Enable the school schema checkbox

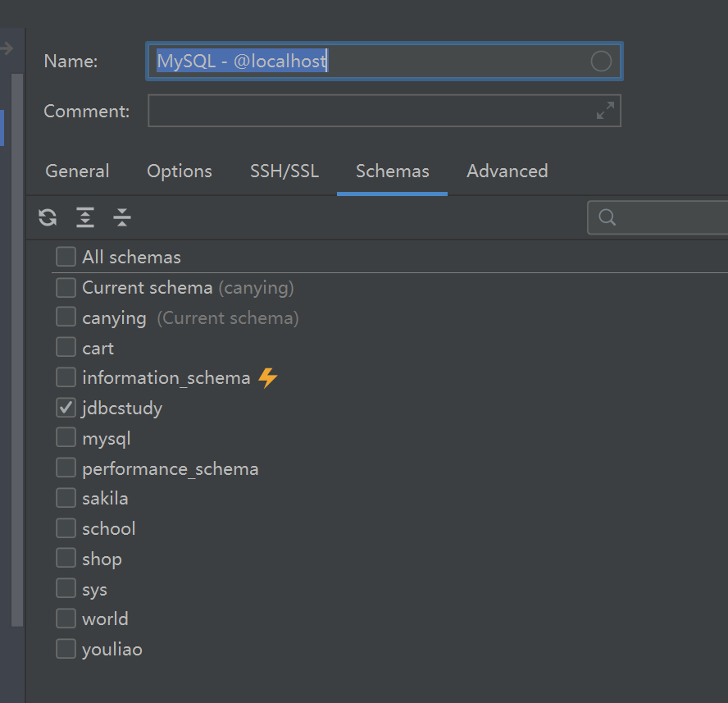coord(66,528)
